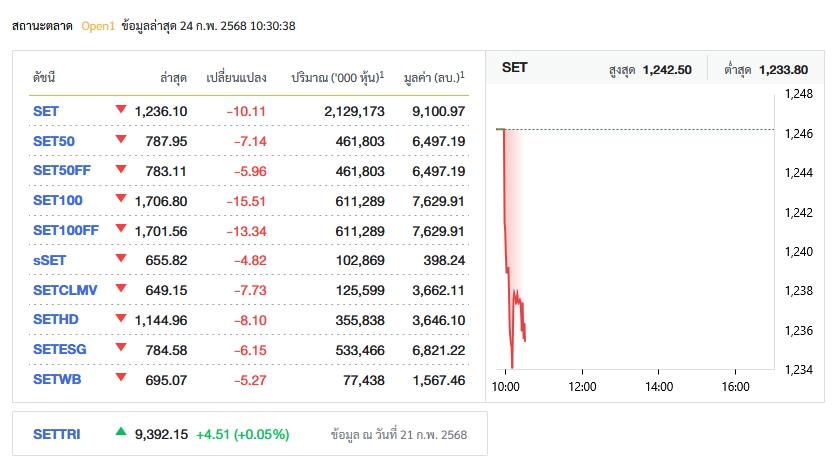Open the SETESG index link
Viewport: 835px width, 465px height.
60,349
